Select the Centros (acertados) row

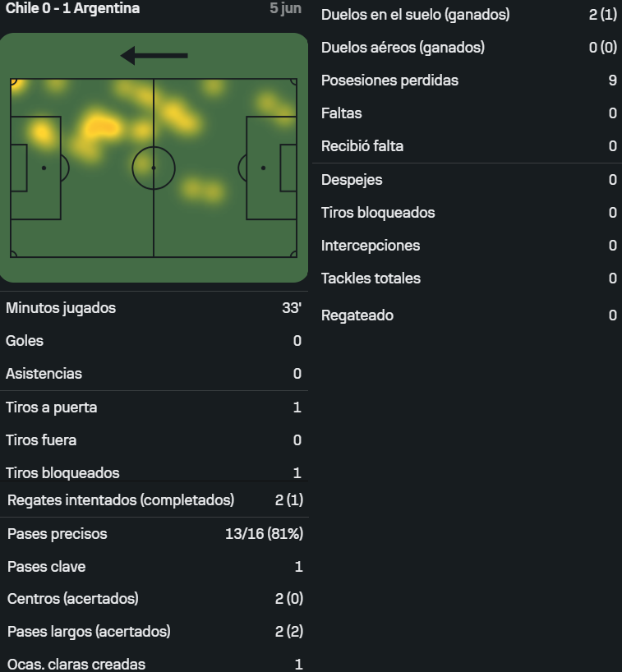click(154, 599)
